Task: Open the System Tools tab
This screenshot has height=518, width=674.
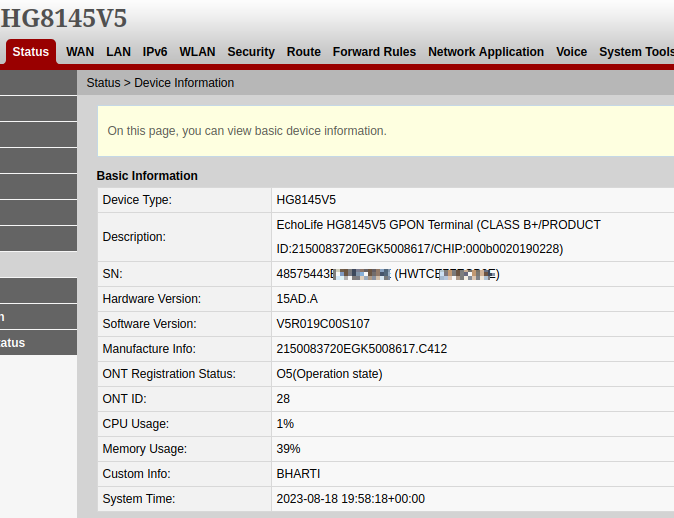Action: pyautogui.click(x=636, y=52)
